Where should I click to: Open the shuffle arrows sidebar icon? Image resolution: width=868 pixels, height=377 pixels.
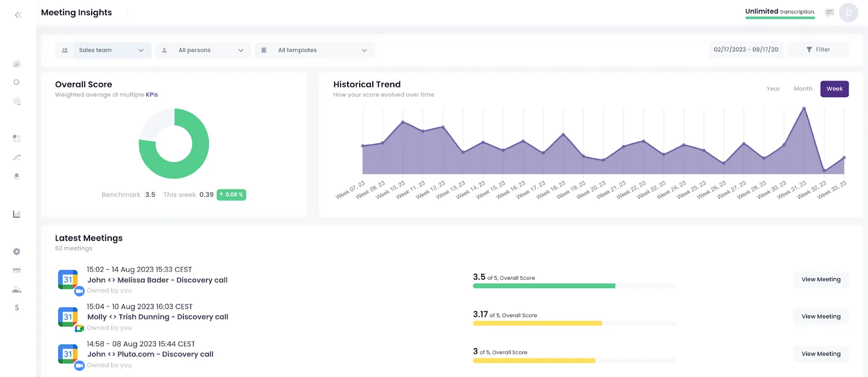pos(17,157)
